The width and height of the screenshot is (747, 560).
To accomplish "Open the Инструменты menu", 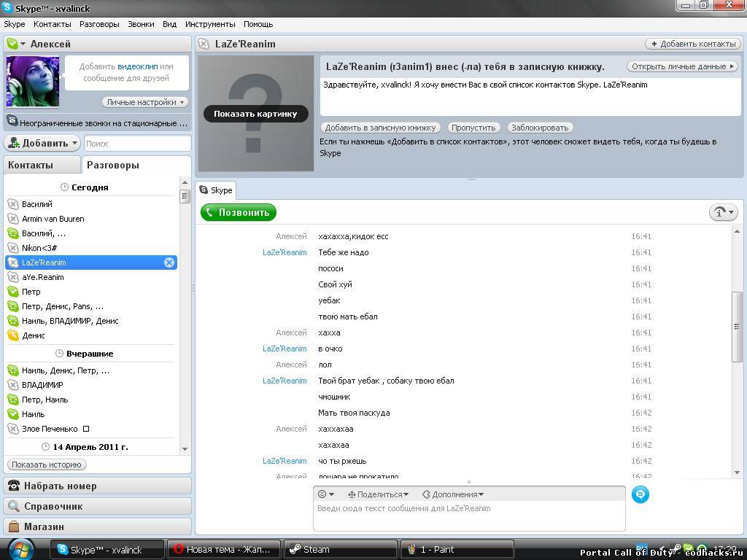I will [210, 24].
